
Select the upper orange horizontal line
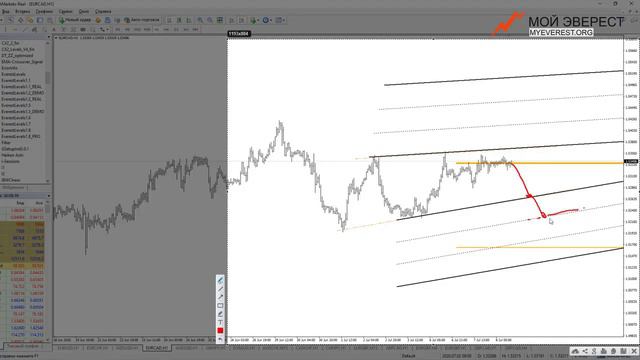click(x=540, y=163)
